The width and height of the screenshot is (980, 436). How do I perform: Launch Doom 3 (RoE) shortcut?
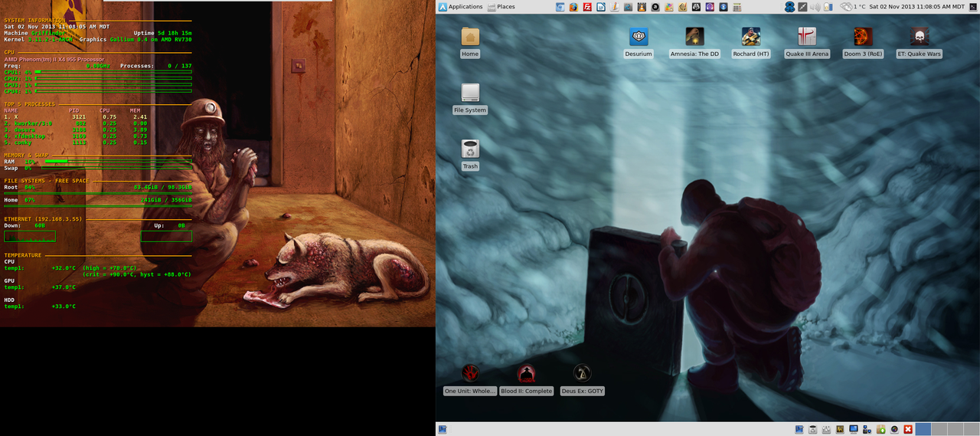[x=863, y=43]
